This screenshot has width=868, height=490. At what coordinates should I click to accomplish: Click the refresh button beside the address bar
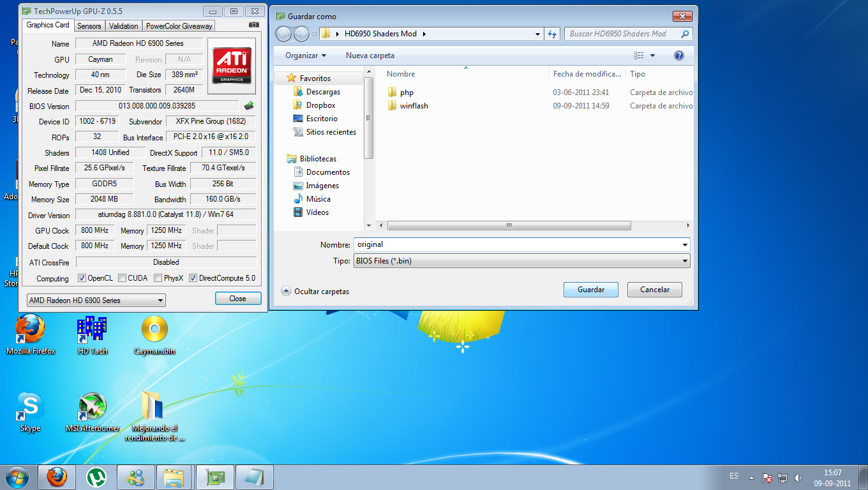point(553,34)
